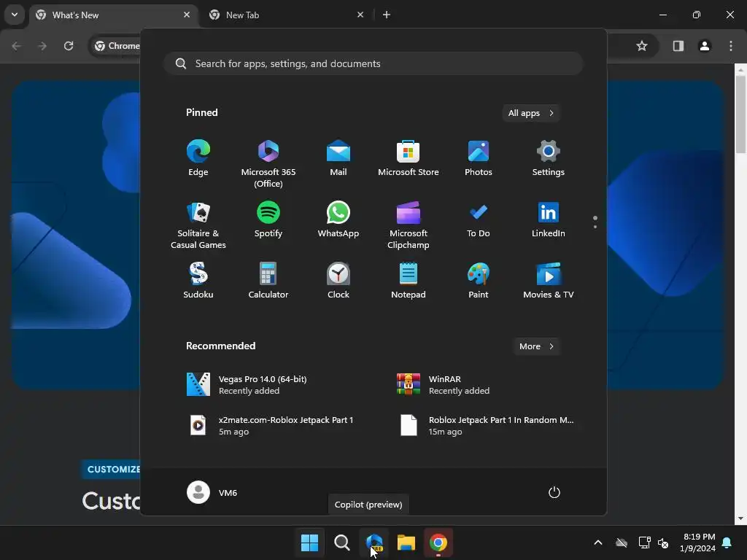
Task: Click the Start menu search box
Action: pyautogui.click(x=373, y=63)
